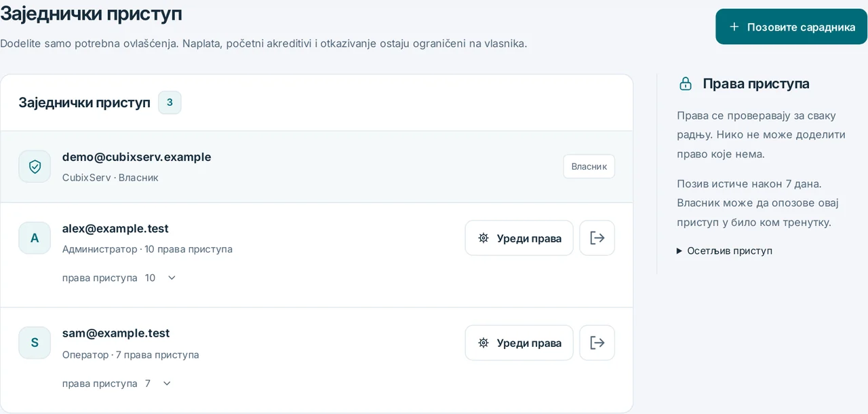This screenshot has height=414, width=868.
Task: Open Уреди права for alex@example.test
Action: click(519, 238)
